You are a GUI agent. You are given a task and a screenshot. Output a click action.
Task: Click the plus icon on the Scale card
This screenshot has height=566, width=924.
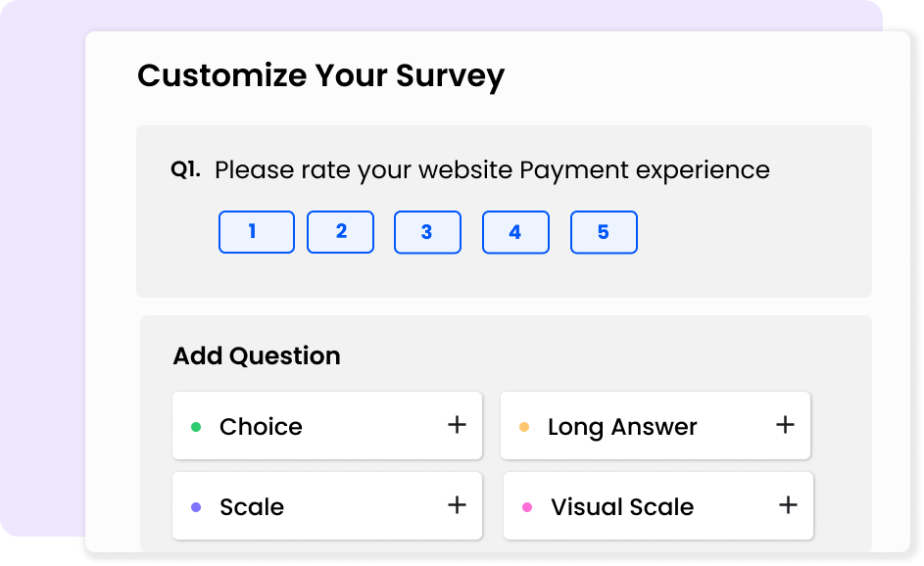457,504
